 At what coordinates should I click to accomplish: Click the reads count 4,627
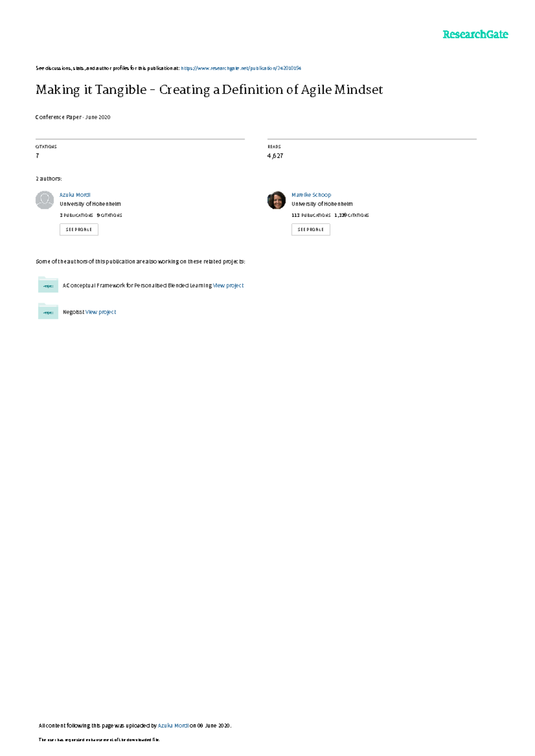tap(275, 156)
